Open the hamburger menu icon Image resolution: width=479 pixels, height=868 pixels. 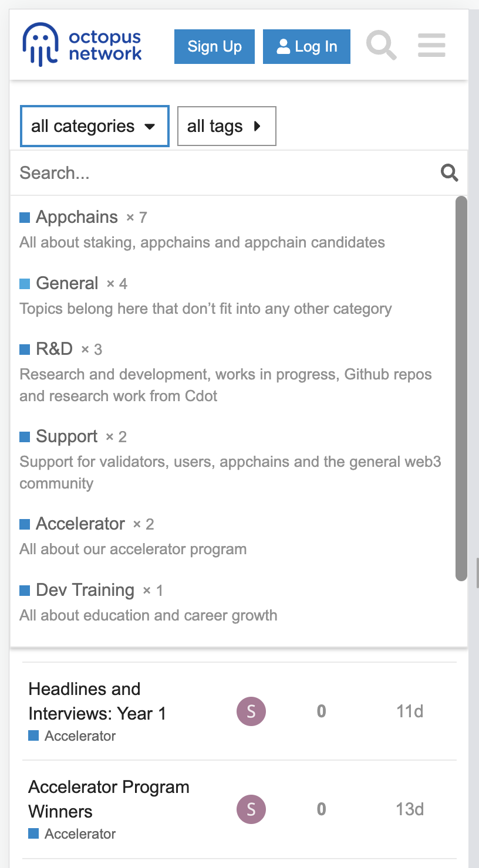point(431,45)
